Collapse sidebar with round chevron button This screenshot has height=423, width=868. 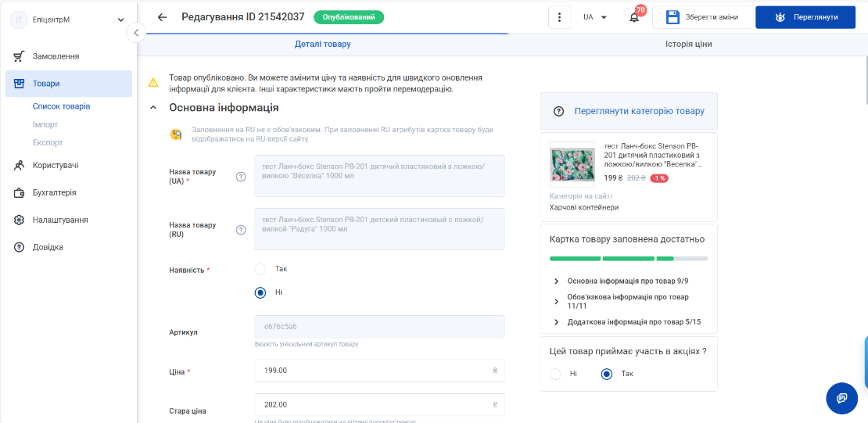click(136, 33)
